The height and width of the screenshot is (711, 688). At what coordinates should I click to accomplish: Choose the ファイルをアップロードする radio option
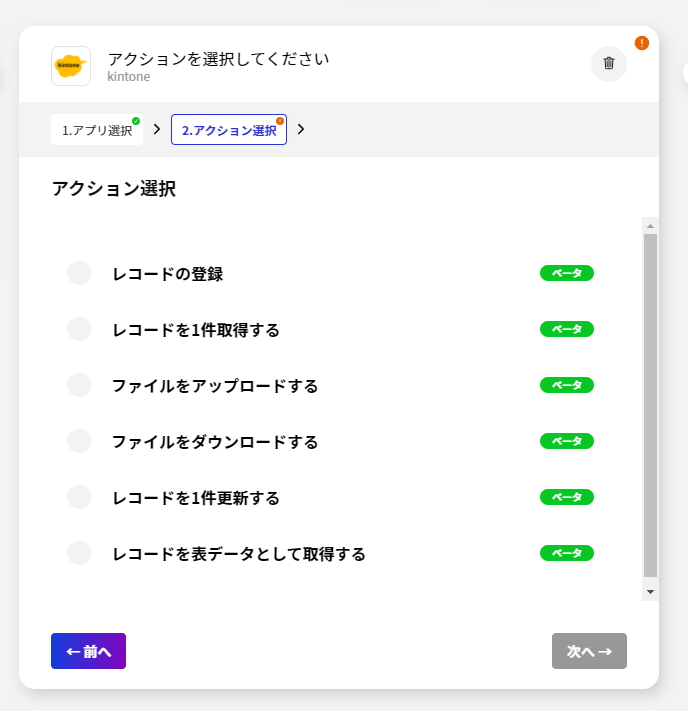point(79,385)
